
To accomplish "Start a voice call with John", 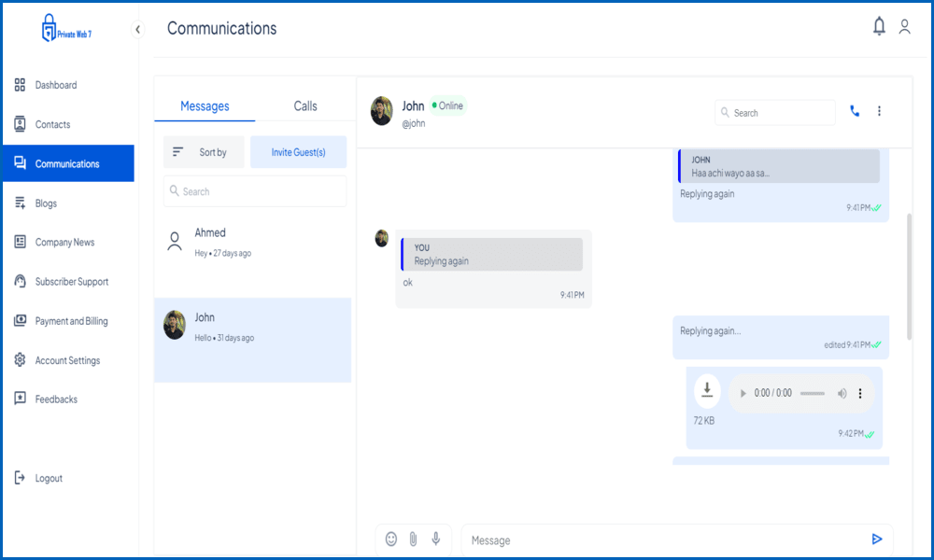I will (x=855, y=111).
